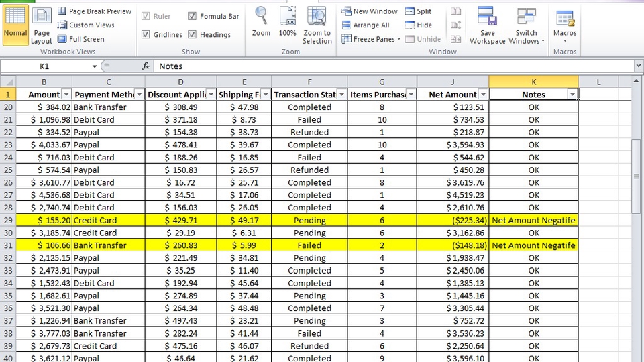Uncheck the Headings checkbox
The image size is (644, 362).
click(192, 34)
